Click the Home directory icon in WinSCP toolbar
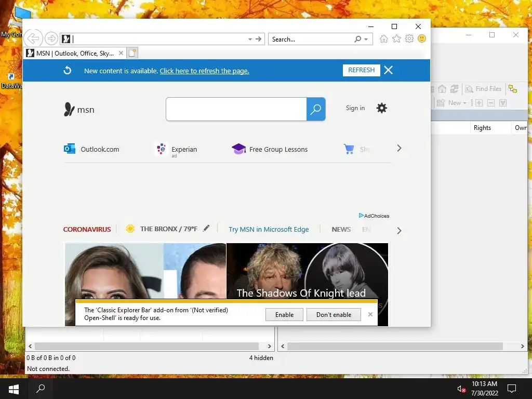The width and height of the screenshot is (532, 399). coord(442,89)
